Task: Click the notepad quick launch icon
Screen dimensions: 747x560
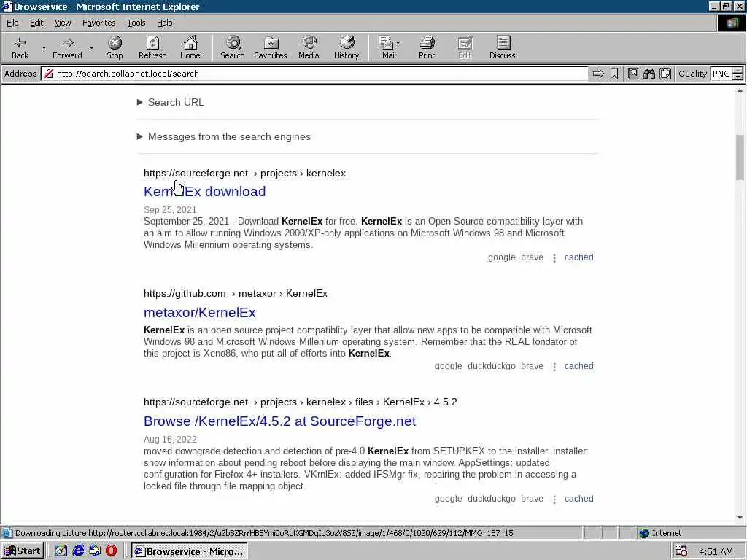Action: click(x=61, y=551)
